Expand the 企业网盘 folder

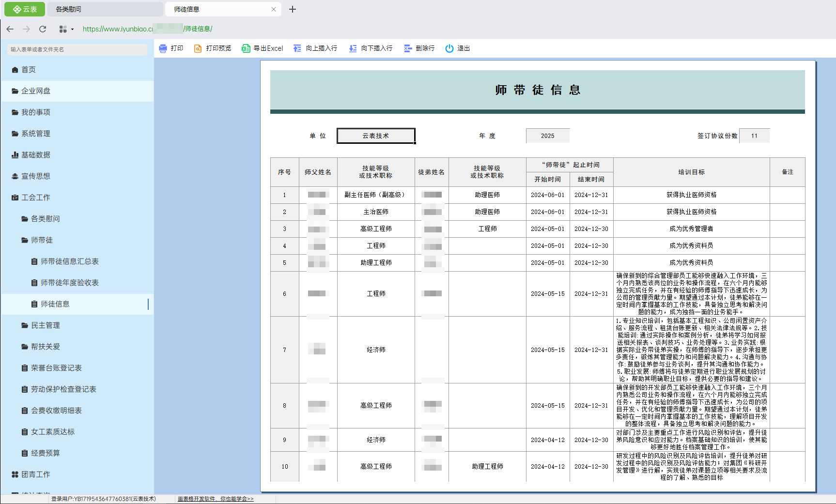pos(36,91)
